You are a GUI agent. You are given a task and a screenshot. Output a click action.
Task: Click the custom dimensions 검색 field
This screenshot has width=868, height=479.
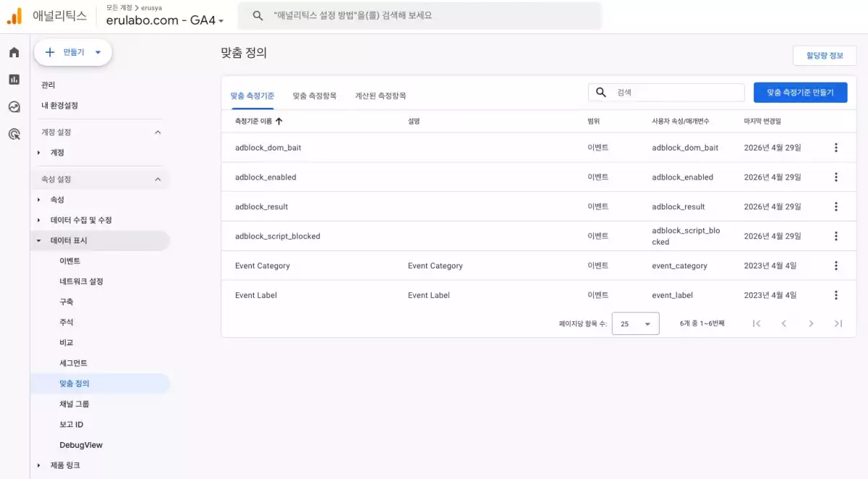point(676,93)
